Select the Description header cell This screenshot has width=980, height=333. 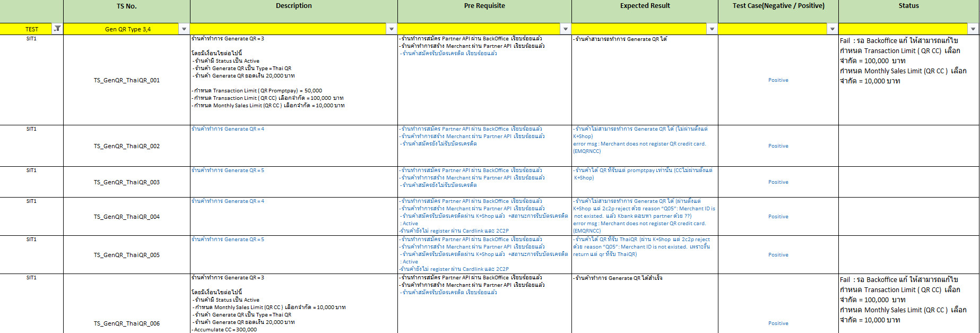pos(293,6)
